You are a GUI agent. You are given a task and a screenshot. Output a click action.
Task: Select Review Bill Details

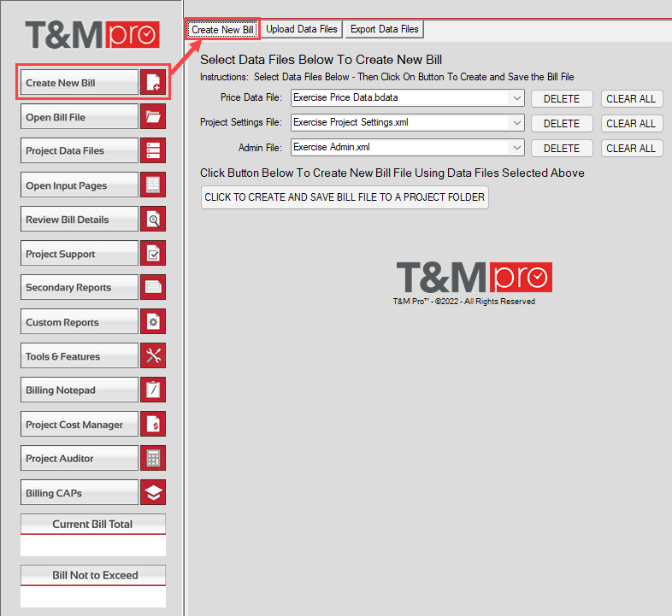(x=80, y=219)
